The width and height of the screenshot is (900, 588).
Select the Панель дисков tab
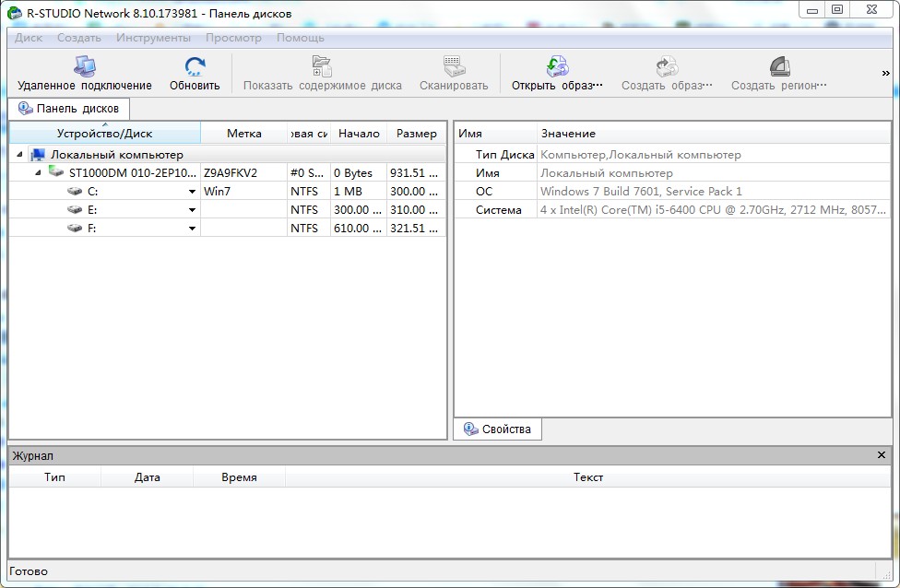coord(69,109)
